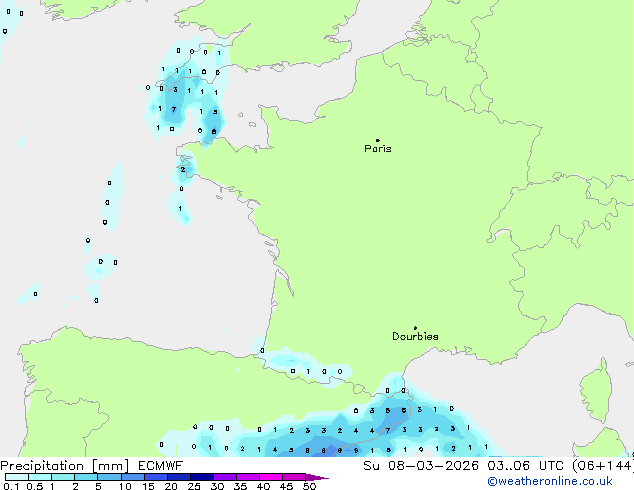
Task: Click the Dourbies location dot marker
Action: (x=415, y=328)
